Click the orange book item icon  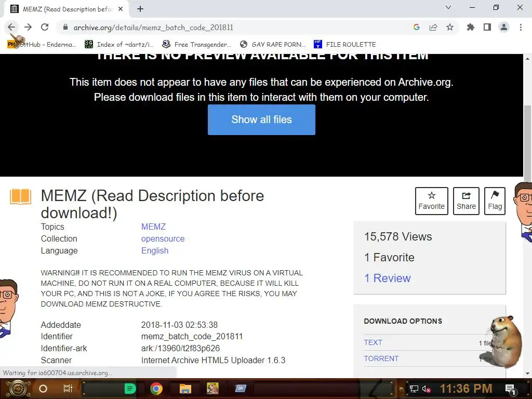coord(20,196)
